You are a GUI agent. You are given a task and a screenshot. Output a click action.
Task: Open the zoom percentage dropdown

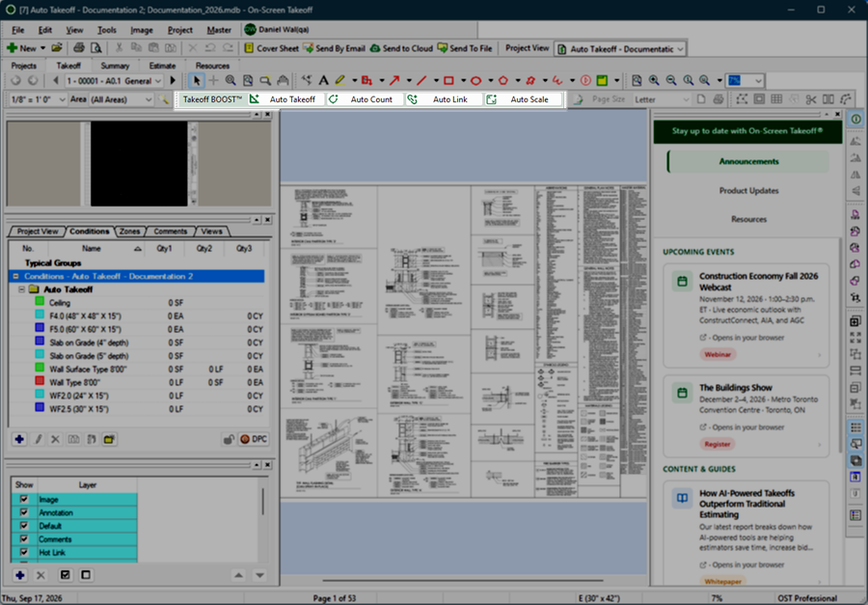point(758,81)
